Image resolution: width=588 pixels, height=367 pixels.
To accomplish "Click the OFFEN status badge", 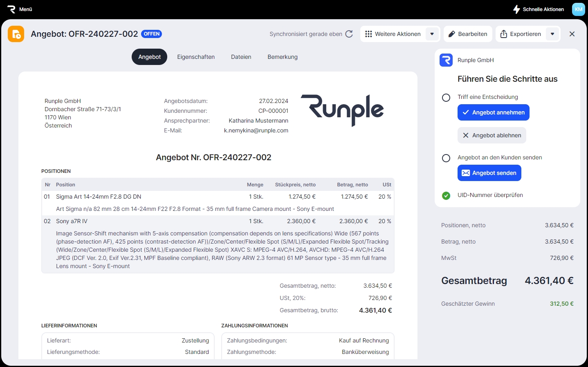I will pos(151,34).
